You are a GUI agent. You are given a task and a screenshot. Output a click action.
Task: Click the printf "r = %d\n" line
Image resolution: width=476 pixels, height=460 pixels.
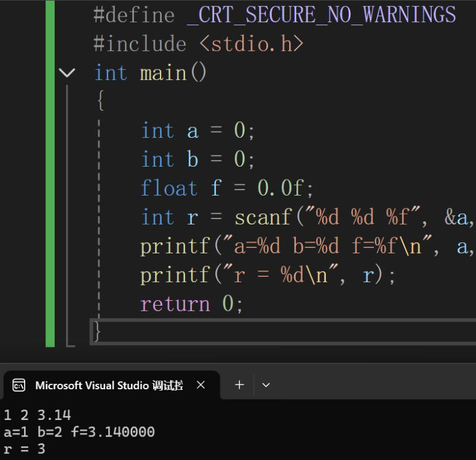(x=268, y=275)
